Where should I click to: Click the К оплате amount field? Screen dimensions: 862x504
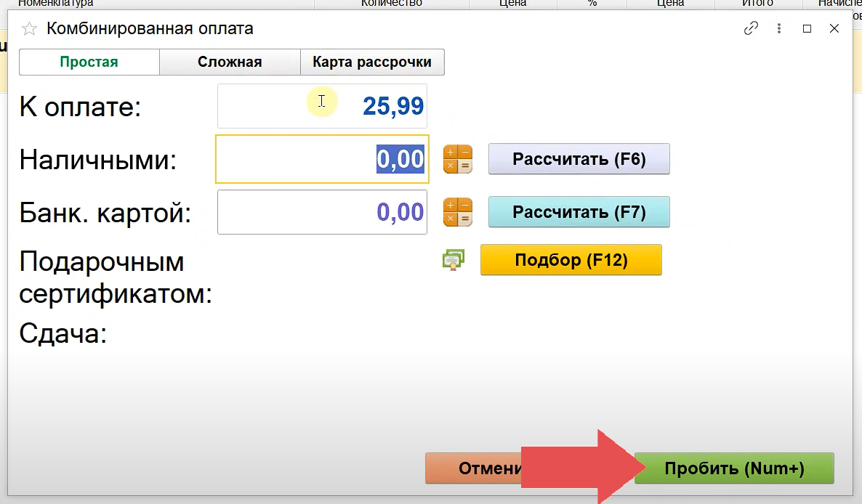pyautogui.click(x=322, y=106)
